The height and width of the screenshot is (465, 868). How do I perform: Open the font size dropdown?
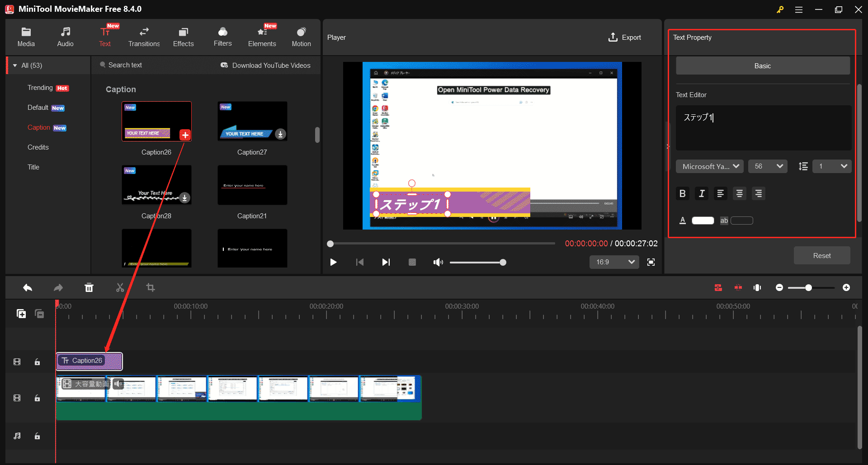coord(767,166)
